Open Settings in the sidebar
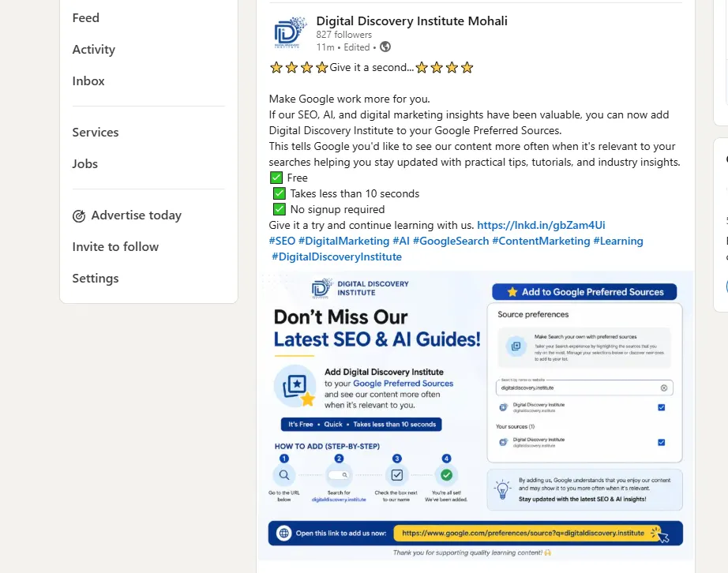728x573 pixels. click(x=96, y=279)
